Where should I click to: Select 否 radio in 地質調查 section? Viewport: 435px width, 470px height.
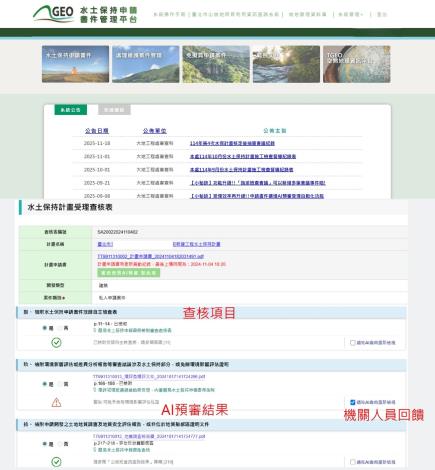coord(60,444)
